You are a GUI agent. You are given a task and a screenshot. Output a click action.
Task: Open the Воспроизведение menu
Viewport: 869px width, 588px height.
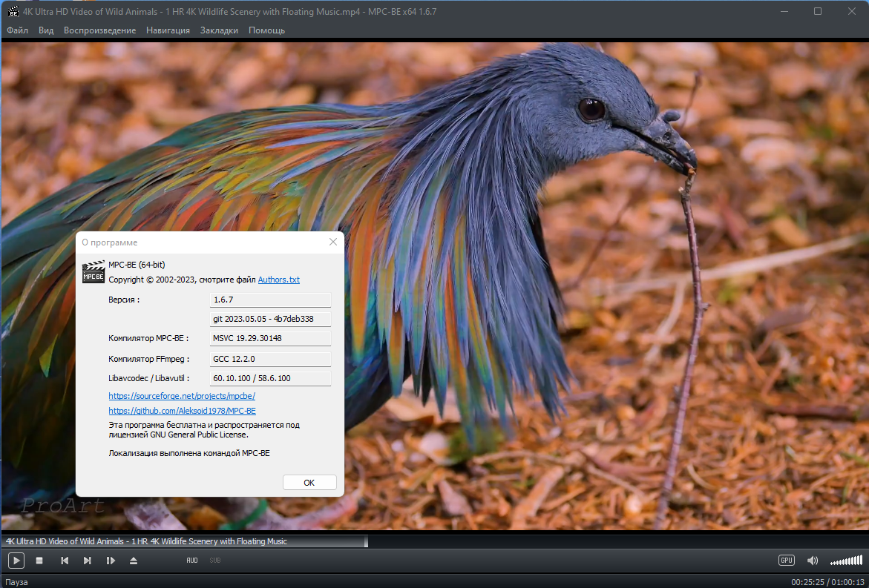99,30
